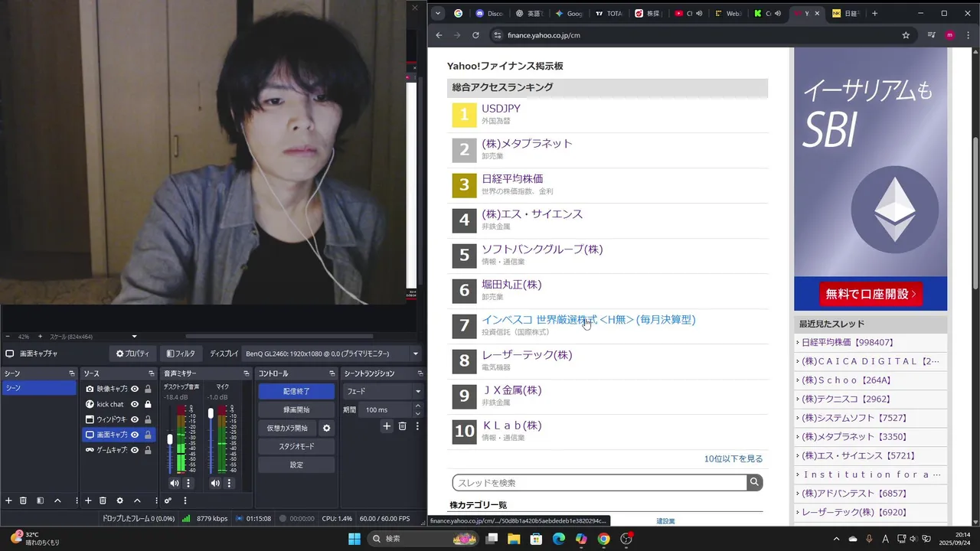Toggle lock on ウィンドウキャプチャ source
The image size is (980, 551).
[148, 419]
